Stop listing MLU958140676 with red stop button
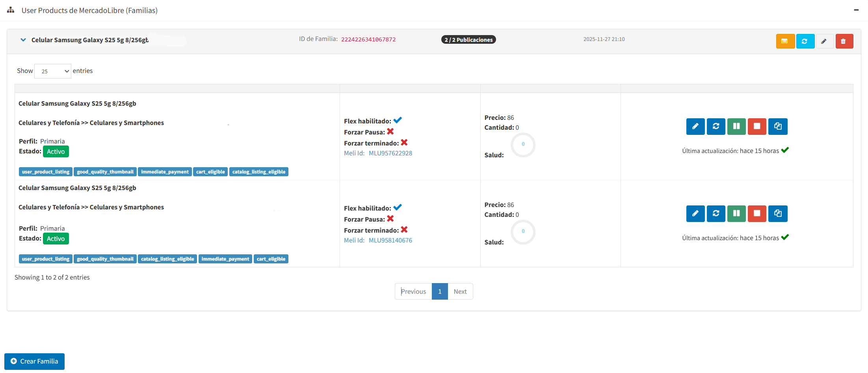This screenshot has width=868, height=373. tap(756, 214)
